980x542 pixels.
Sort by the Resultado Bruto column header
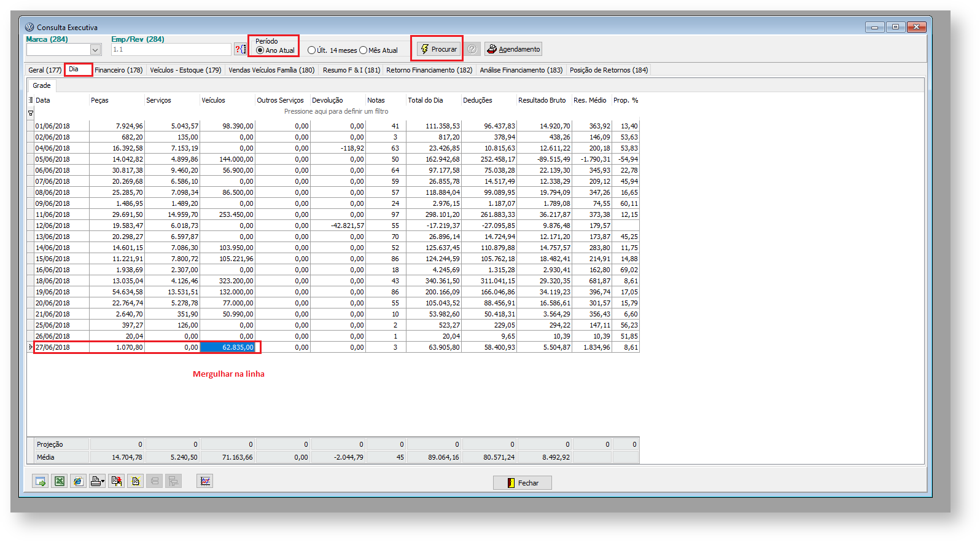(542, 100)
